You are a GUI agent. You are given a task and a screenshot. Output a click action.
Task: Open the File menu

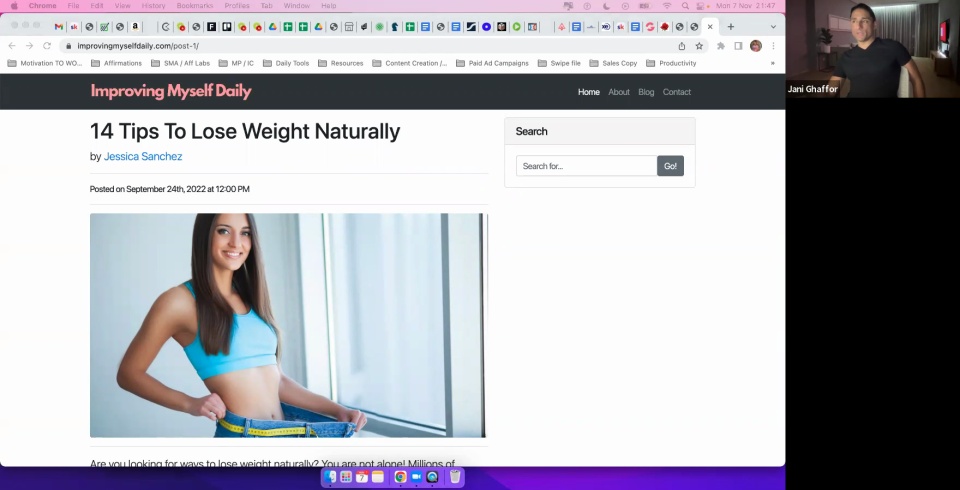tap(73, 6)
